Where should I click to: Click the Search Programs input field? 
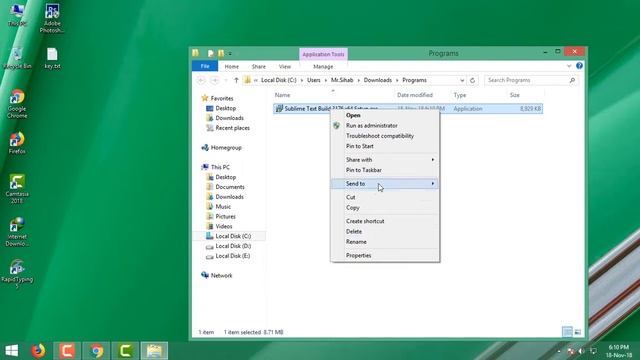[531, 80]
